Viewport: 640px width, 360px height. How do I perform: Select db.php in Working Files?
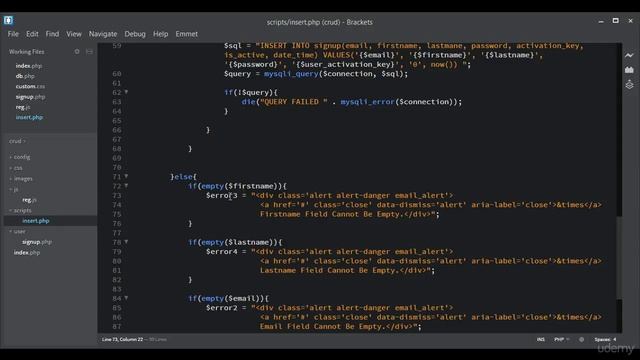[x=25, y=76]
